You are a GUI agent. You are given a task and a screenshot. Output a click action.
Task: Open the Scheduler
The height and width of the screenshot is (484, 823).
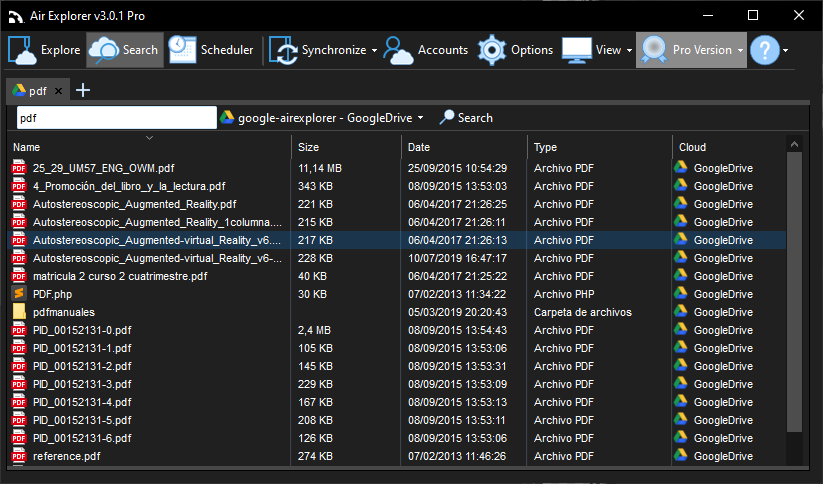click(211, 50)
